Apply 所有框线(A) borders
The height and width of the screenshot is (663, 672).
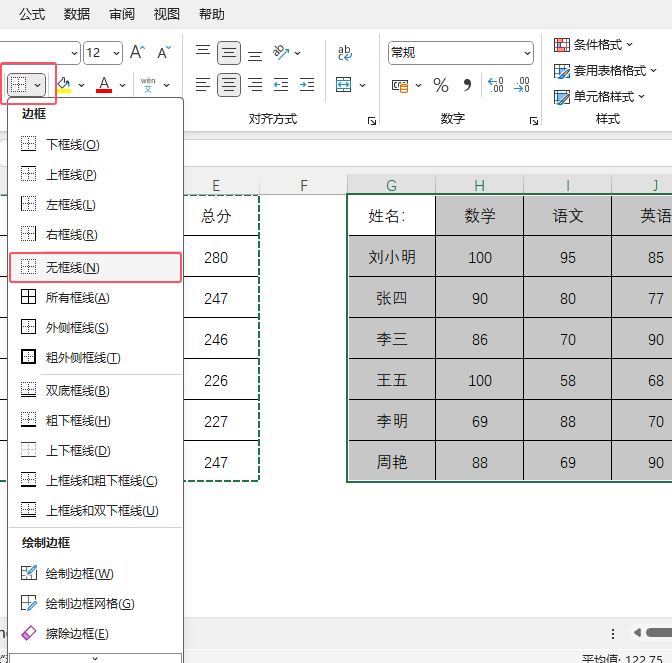[x=95, y=297]
